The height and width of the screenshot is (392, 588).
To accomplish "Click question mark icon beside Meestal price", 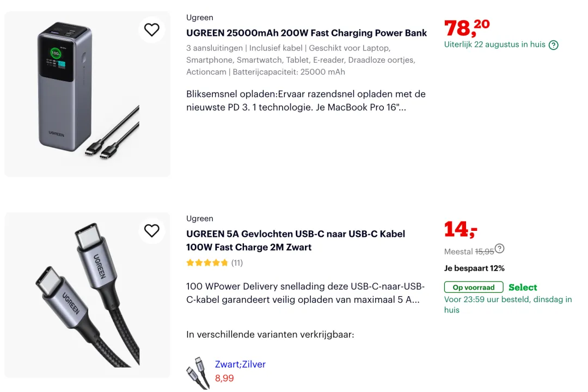I will 499,249.
